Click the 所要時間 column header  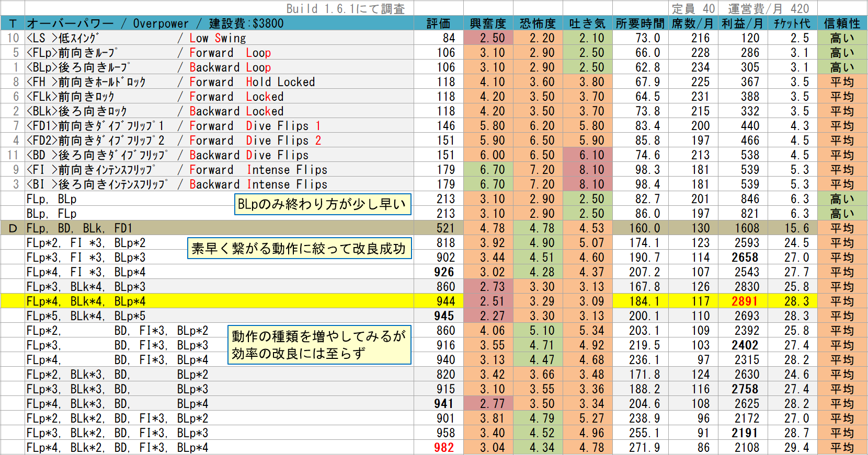tap(640, 24)
